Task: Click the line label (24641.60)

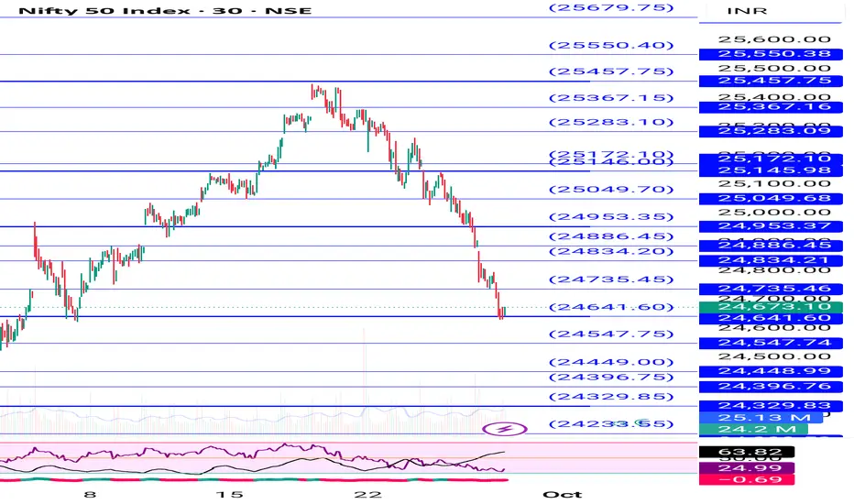Action: [611, 307]
